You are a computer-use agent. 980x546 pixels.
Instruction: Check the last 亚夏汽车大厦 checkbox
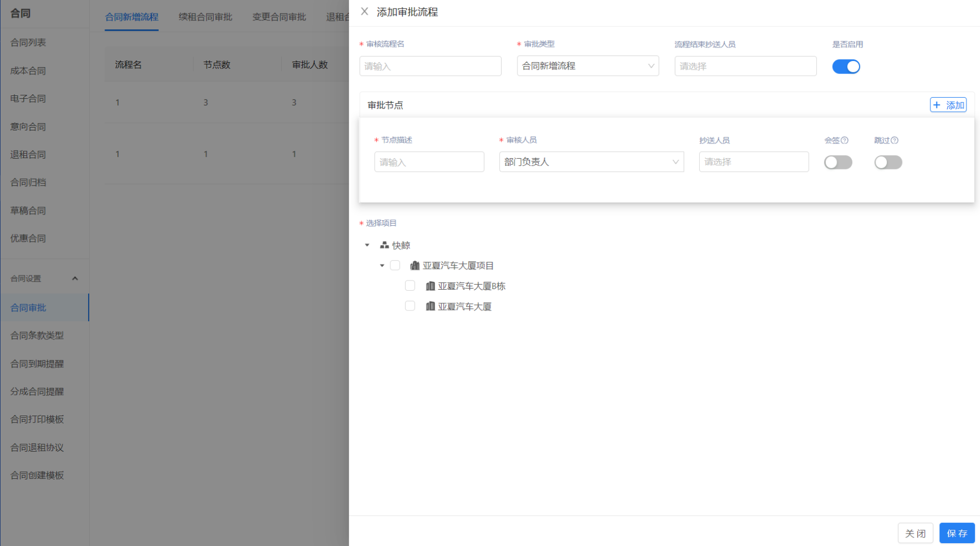[x=410, y=306]
